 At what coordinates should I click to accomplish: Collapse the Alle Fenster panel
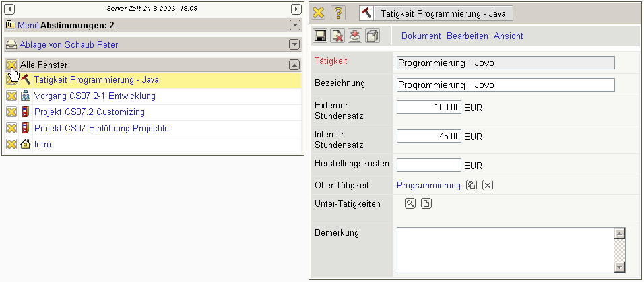[295, 65]
